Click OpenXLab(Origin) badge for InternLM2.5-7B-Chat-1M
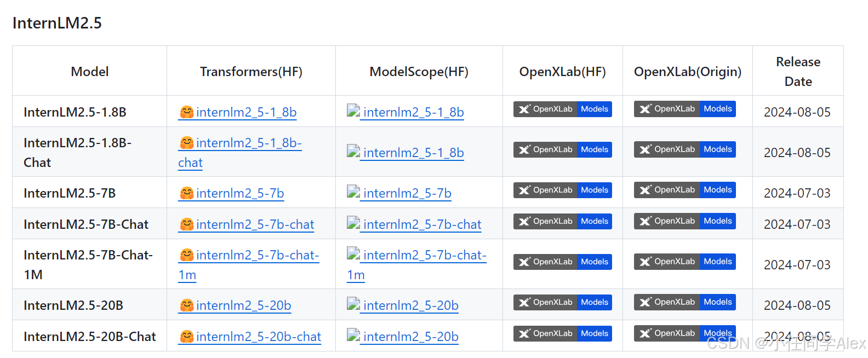 [x=685, y=262]
